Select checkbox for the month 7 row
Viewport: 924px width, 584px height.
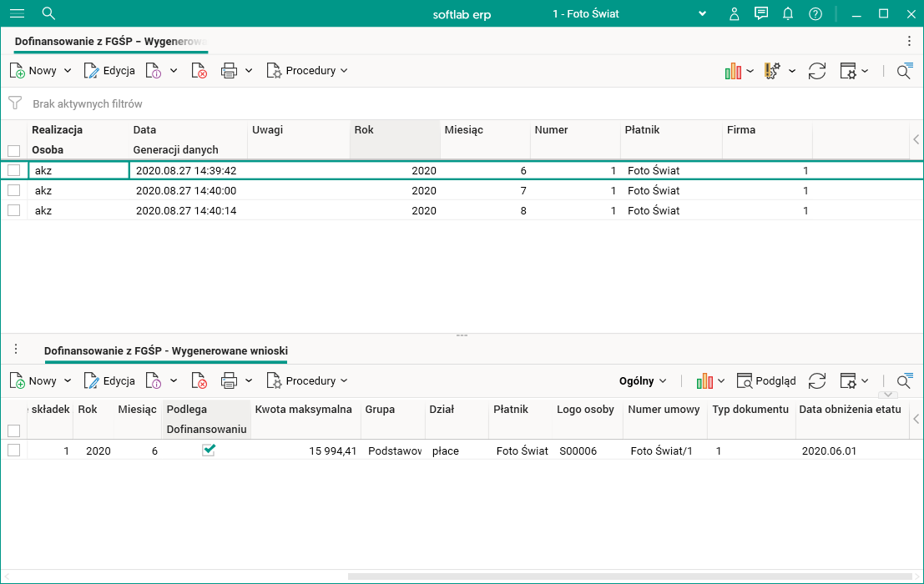[x=13, y=190]
